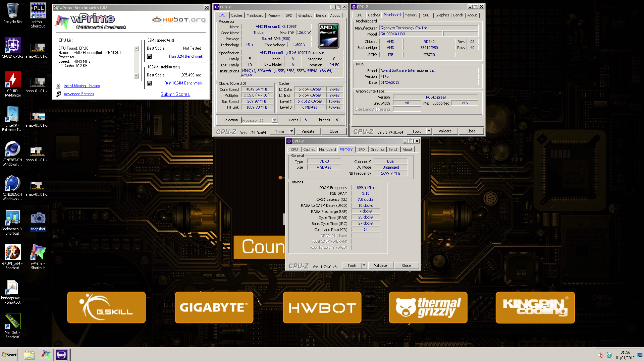Click Advanced Settings link in wPrime

click(x=79, y=94)
